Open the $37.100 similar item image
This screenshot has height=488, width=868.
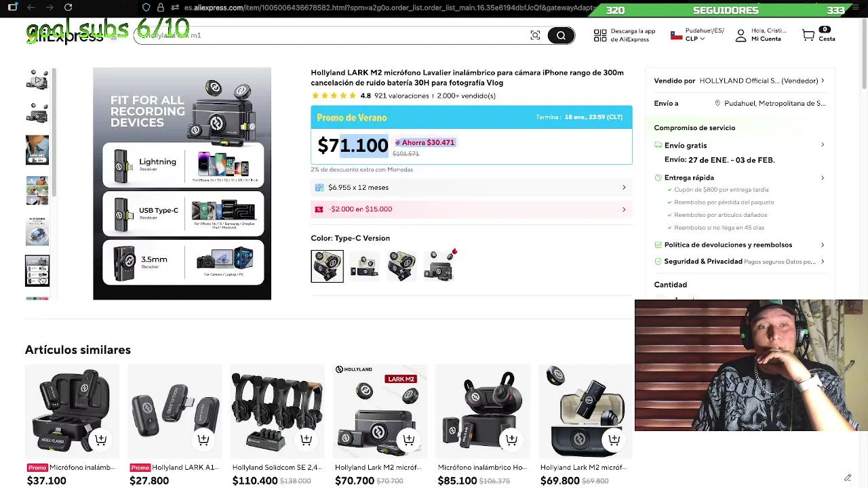pos(72,411)
